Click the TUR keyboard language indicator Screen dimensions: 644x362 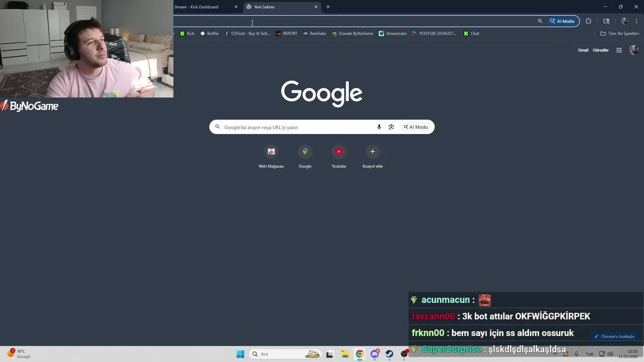[589, 354]
